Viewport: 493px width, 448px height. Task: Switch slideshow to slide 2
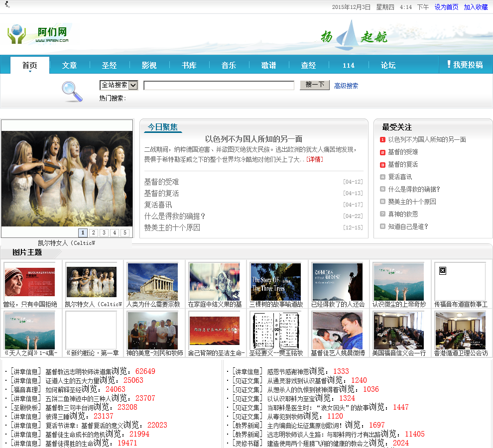pyautogui.click(x=94, y=232)
